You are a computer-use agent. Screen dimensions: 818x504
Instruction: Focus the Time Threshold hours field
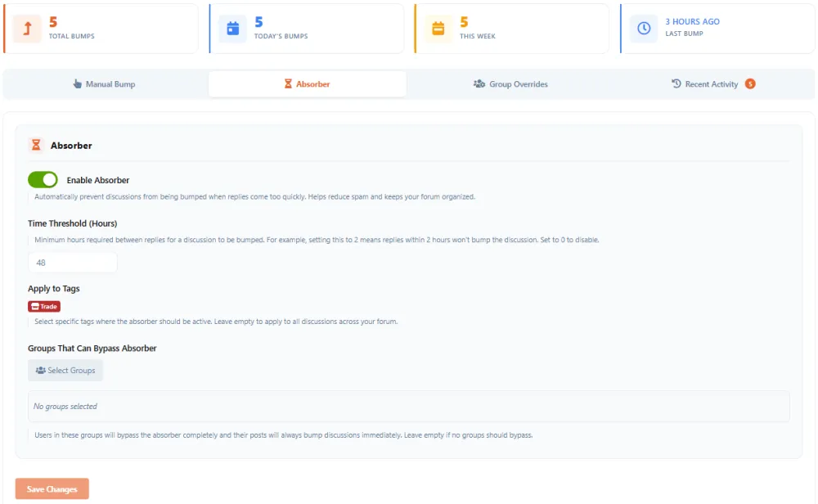(73, 263)
